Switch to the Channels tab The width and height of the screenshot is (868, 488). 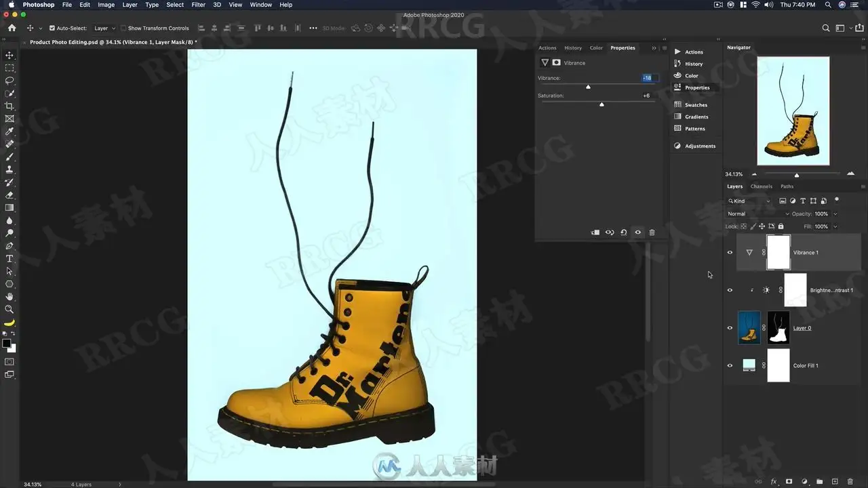click(x=761, y=186)
